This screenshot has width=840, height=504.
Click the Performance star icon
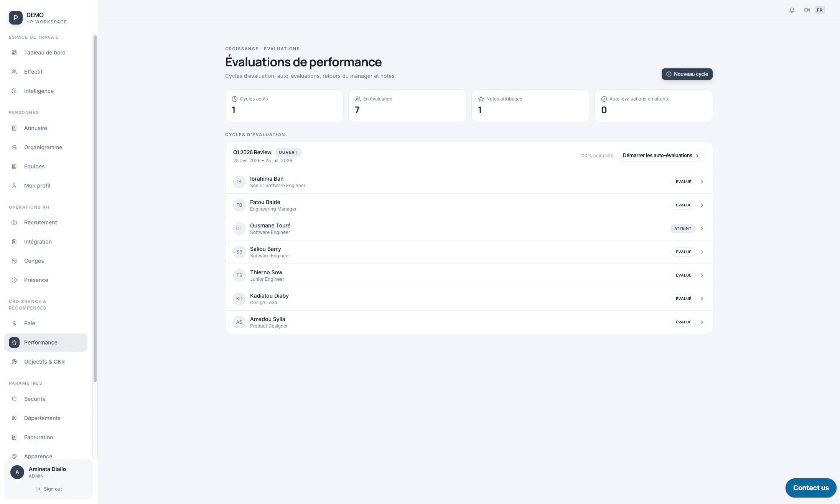coord(14,343)
